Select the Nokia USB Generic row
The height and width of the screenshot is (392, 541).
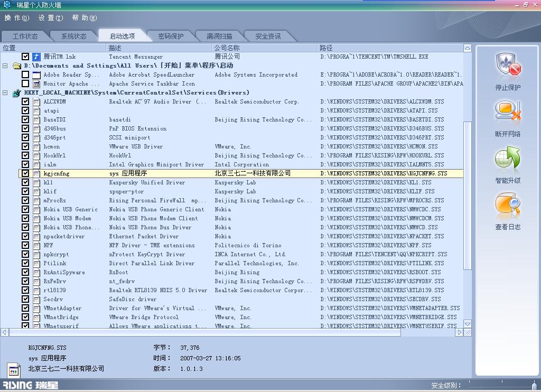(x=241, y=209)
